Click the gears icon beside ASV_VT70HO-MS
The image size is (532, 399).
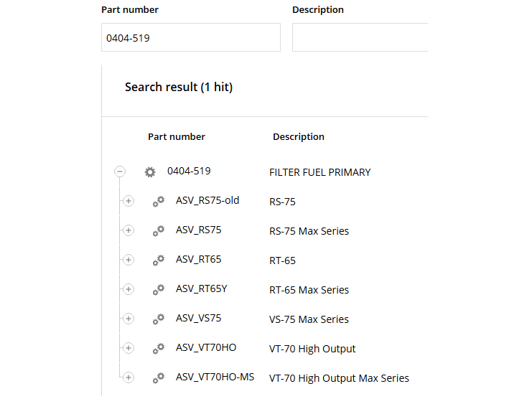(x=159, y=378)
